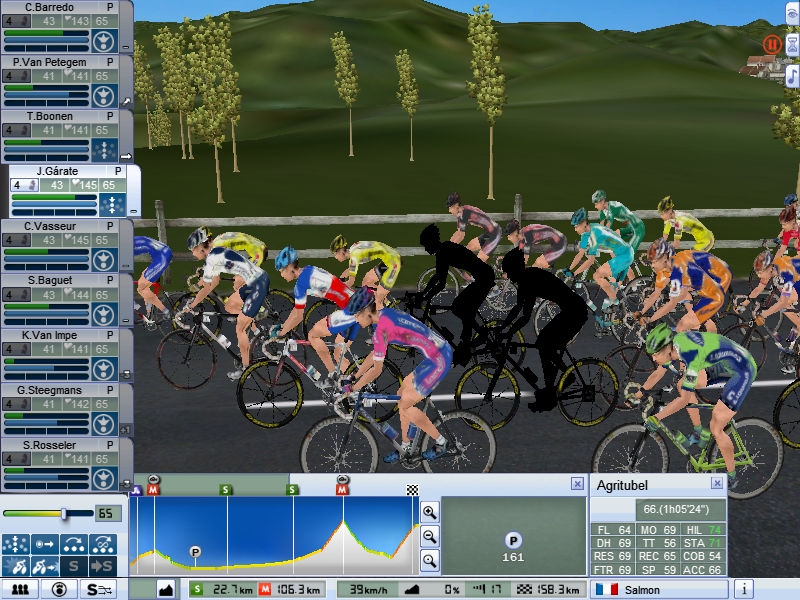This screenshot has width=800, height=600.
Task: Click C.Barredo's protect rider order icon
Action: (x=106, y=41)
